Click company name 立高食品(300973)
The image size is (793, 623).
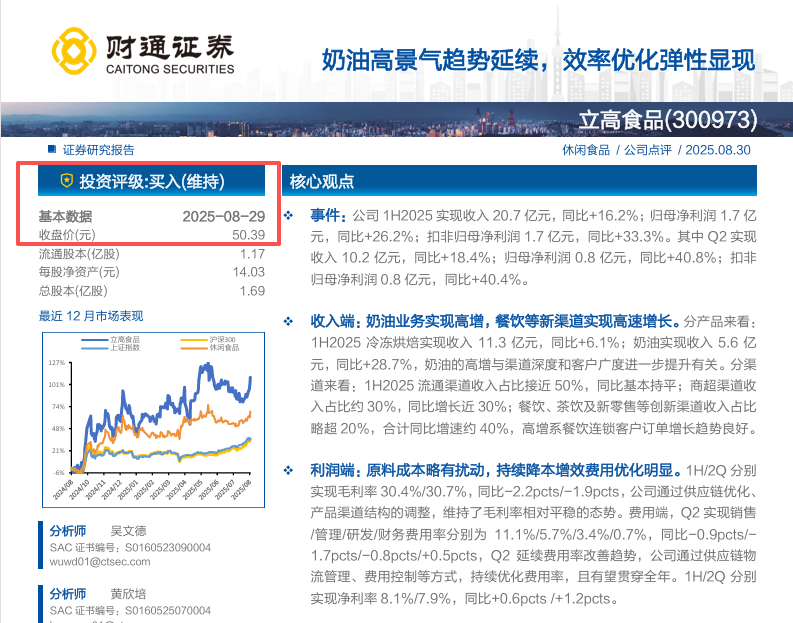point(668,120)
